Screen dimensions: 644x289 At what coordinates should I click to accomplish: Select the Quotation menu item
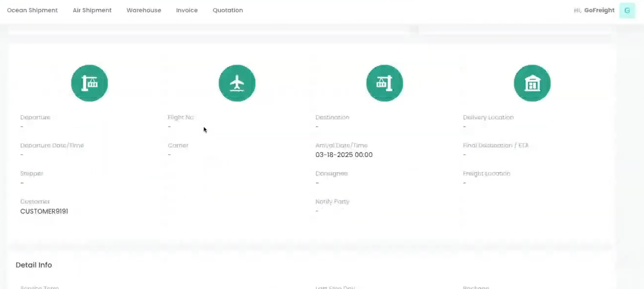(x=228, y=10)
